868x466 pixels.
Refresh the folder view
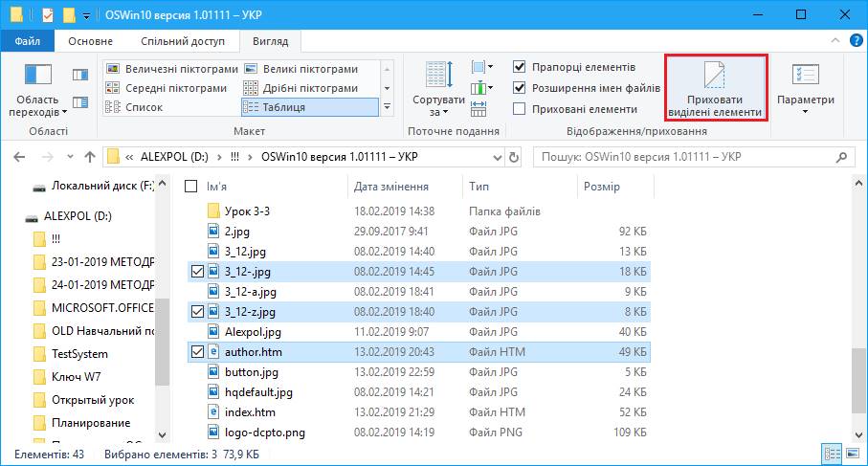(514, 157)
